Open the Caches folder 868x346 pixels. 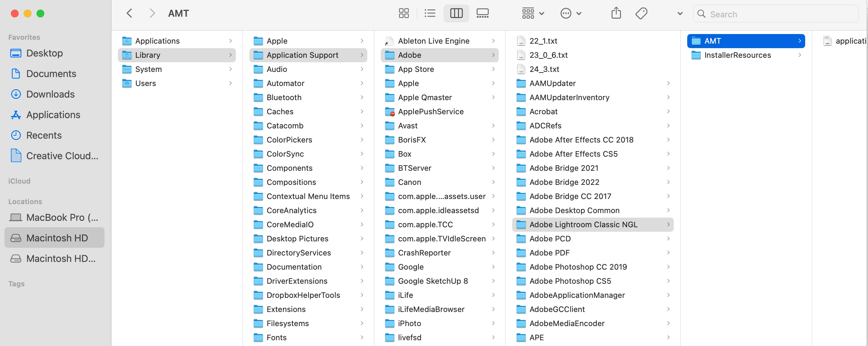308,112
